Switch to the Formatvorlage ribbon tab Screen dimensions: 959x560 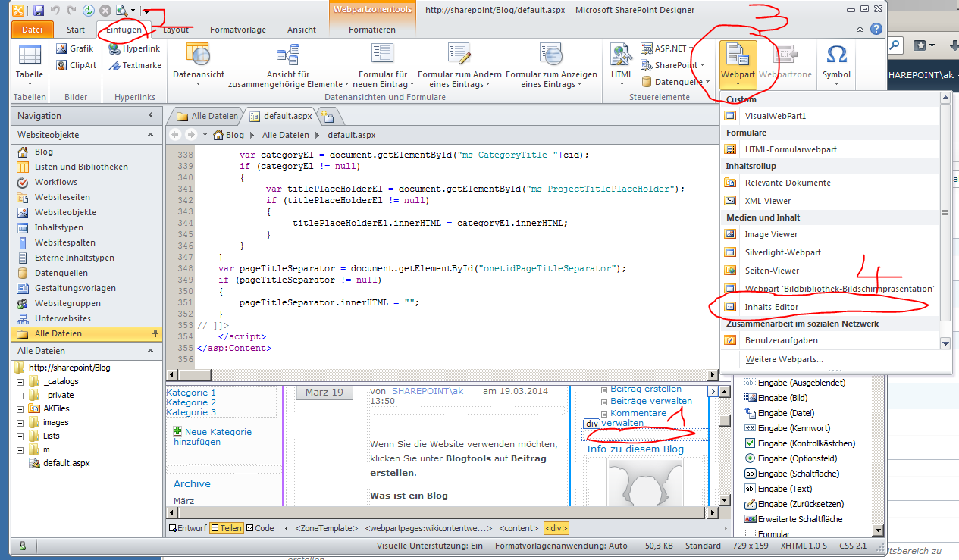point(238,30)
